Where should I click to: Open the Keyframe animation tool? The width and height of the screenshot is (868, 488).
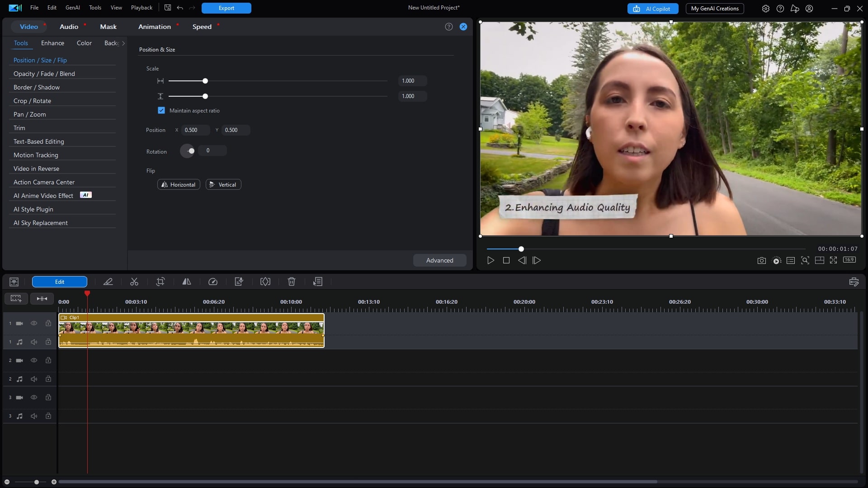pos(265,282)
